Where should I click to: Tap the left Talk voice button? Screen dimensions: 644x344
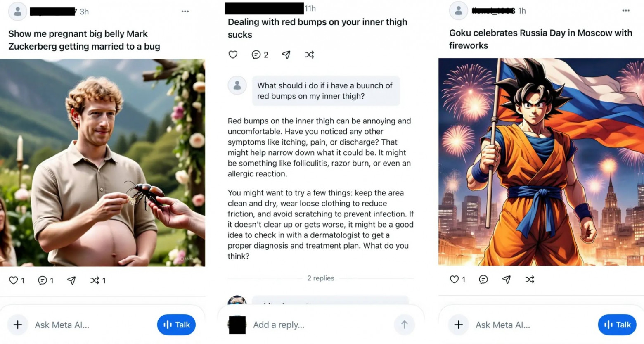pyautogui.click(x=176, y=325)
